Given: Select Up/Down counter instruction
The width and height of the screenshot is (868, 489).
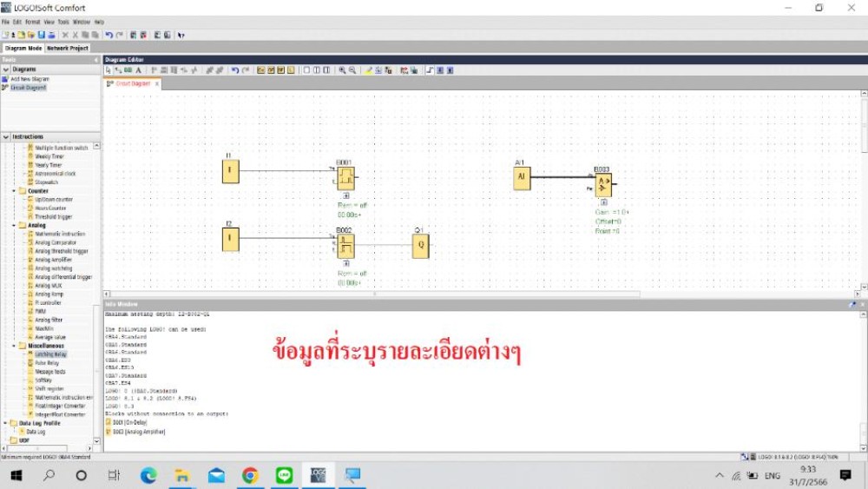Looking at the screenshot, I should (x=54, y=200).
